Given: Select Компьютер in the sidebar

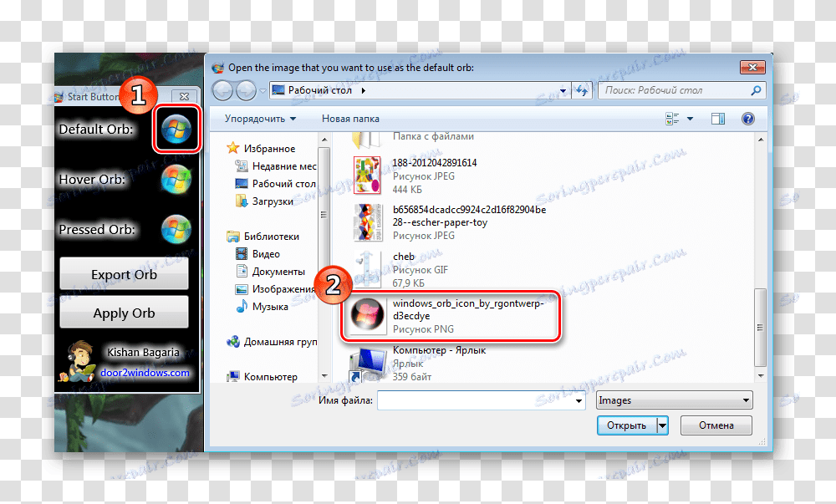Looking at the screenshot, I should pos(271,377).
